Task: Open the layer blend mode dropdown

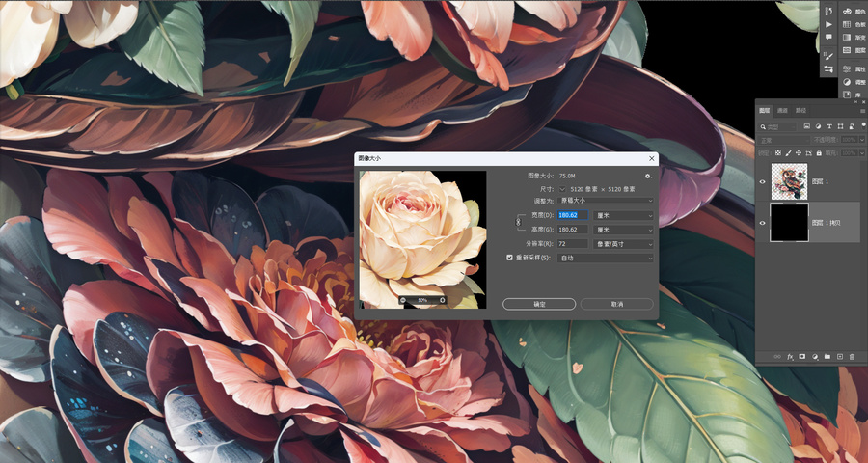Action: coord(783,140)
